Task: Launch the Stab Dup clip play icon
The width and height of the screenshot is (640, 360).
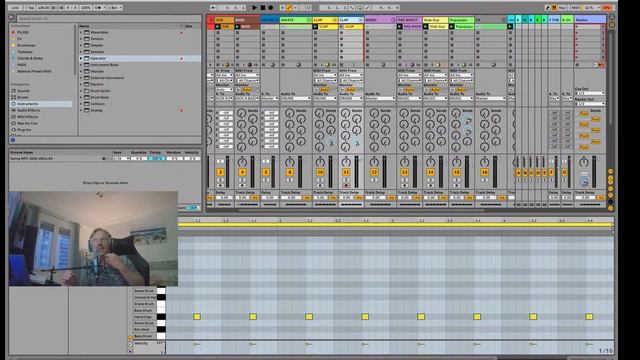Action: click(x=426, y=27)
